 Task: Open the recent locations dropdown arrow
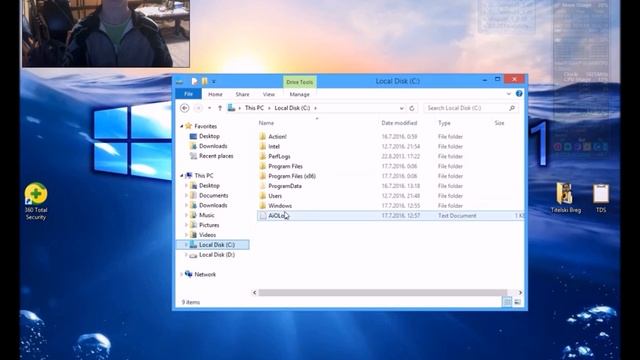[209, 108]
